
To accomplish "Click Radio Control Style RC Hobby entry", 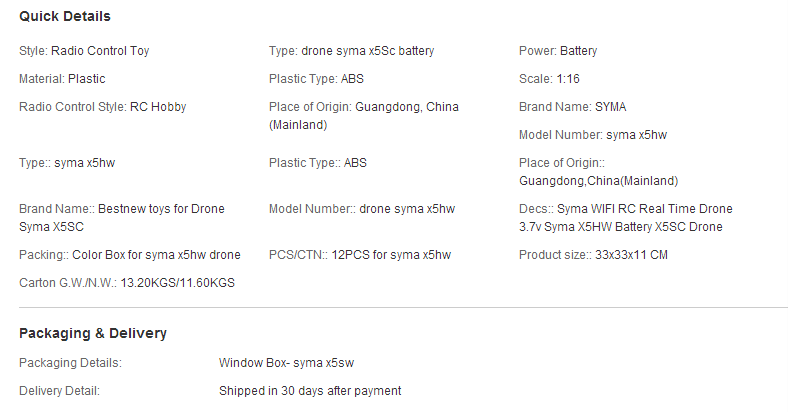I will click(103, 108).
